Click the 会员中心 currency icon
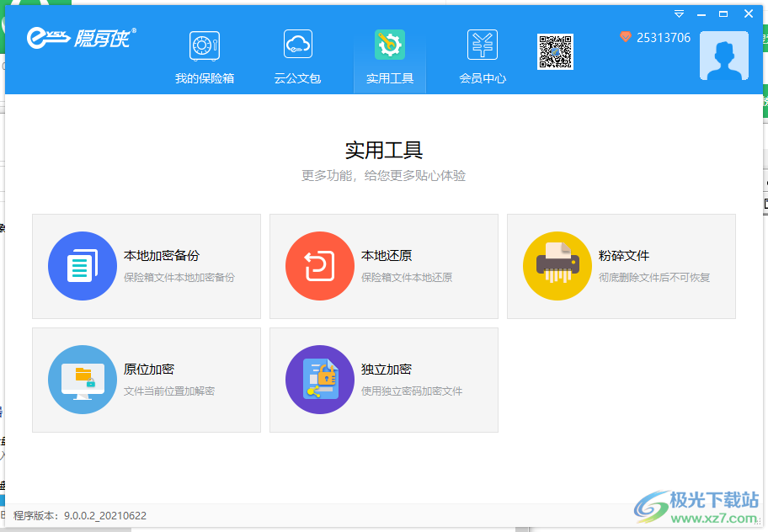 pyautogui.click(x=483, y=45)
